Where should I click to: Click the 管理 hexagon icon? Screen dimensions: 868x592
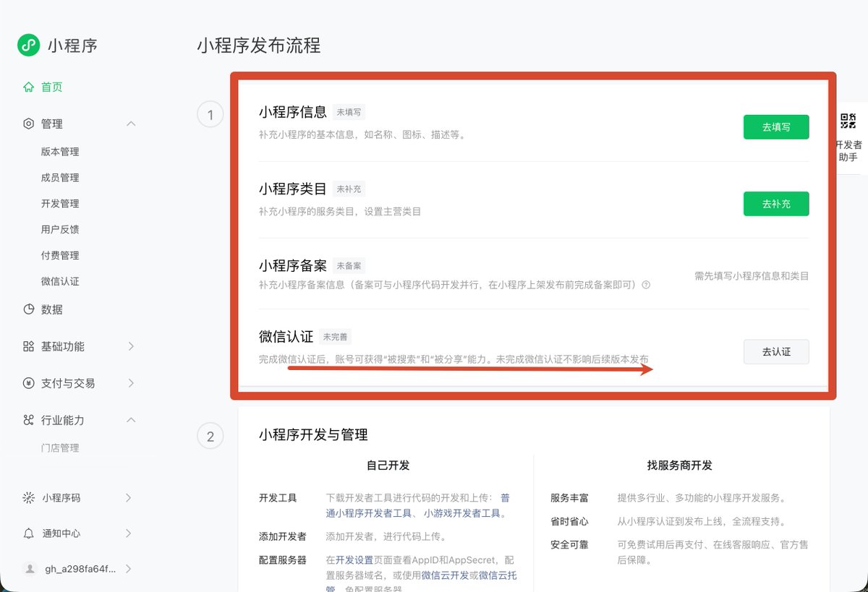(x=28, y=124)
